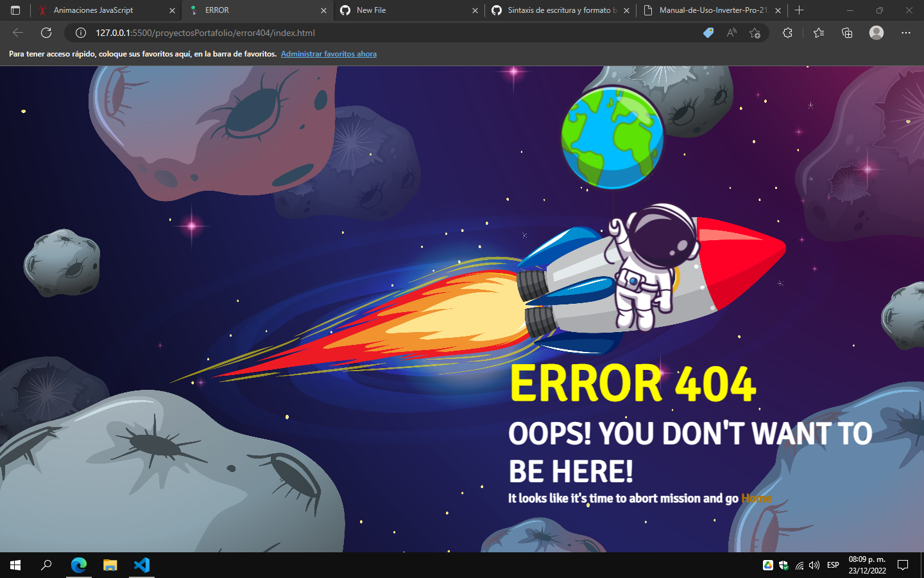
Task: Open a new tab with plus button
Action: pos(799,10)
